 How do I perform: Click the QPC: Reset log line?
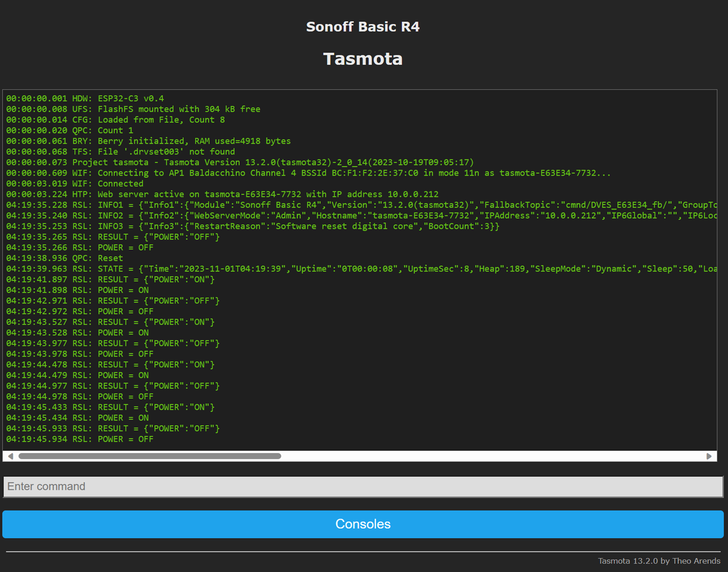tap(65, 258)
